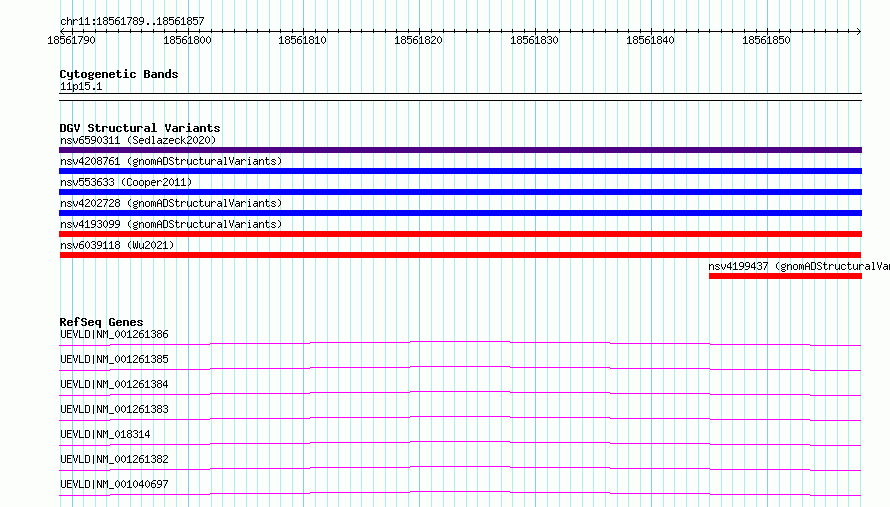Click the purple nsv6590311 variant bar
This screenshot has width=890, height=507.
pos(460,150)
